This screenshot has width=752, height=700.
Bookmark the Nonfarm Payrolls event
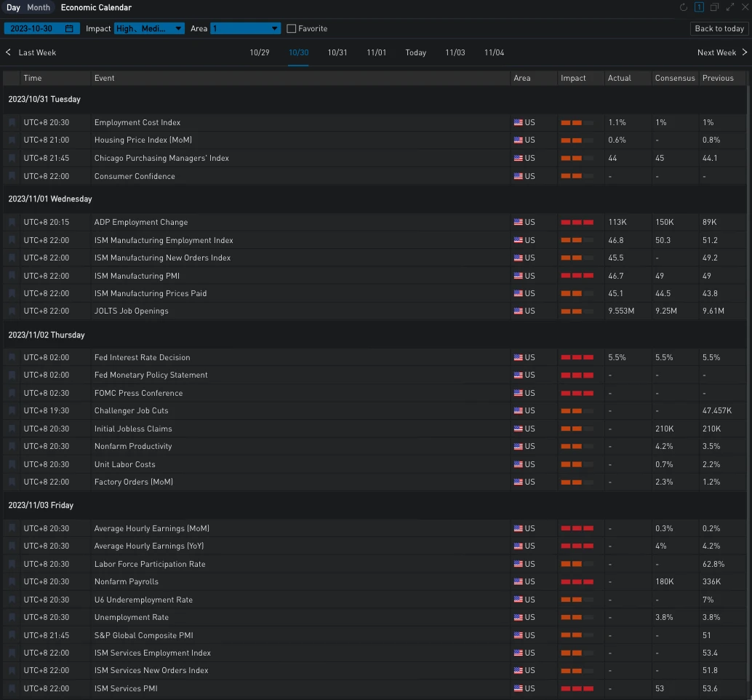pyautogui.click(x=12, y=582)
